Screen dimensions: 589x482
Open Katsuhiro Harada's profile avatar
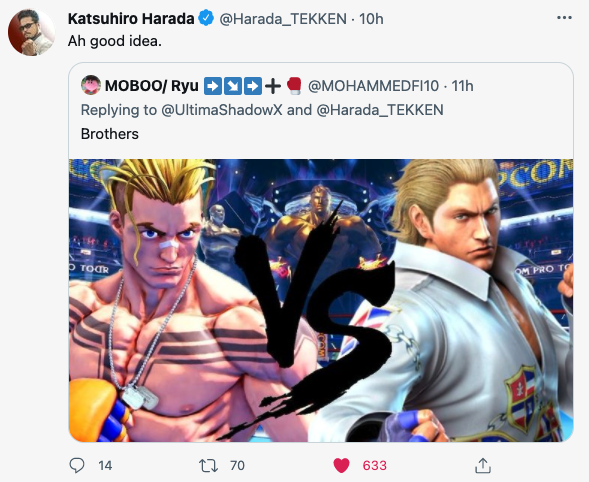tap(31, 32)
